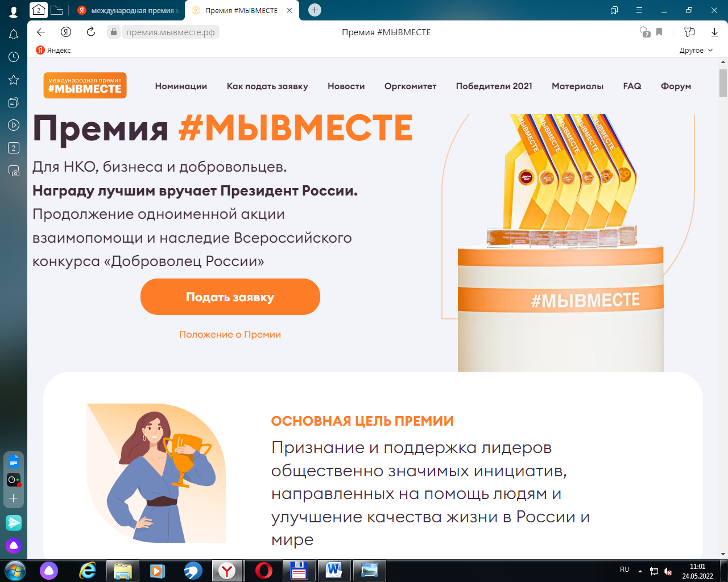Open the favorites star in sidebar
Screen dimensions: 728x582
click(14, 80)
